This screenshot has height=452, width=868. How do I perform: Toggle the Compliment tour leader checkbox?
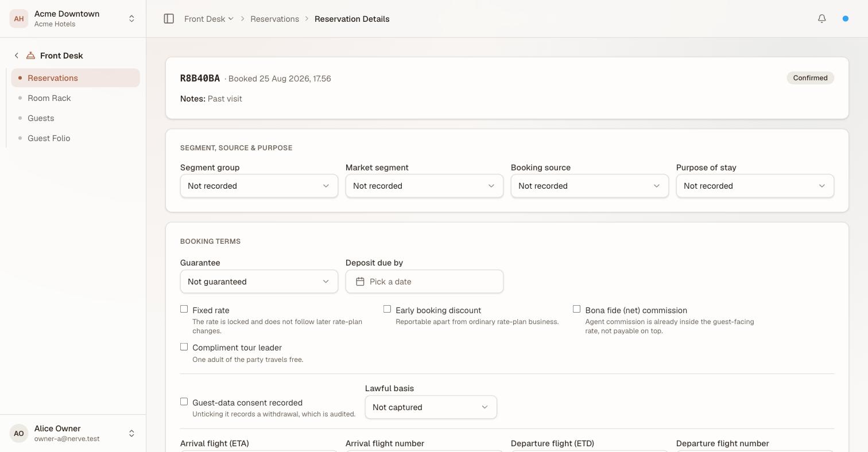click(184, 347)
